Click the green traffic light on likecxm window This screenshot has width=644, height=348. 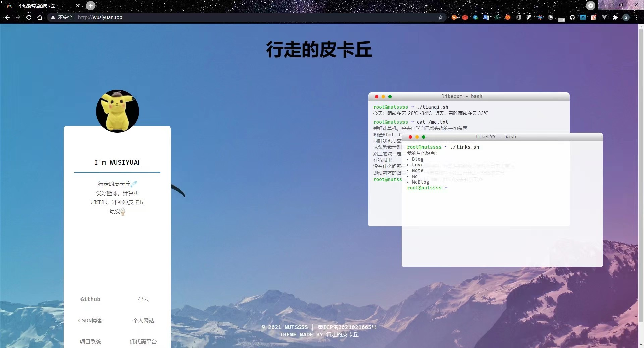[390, 96]
